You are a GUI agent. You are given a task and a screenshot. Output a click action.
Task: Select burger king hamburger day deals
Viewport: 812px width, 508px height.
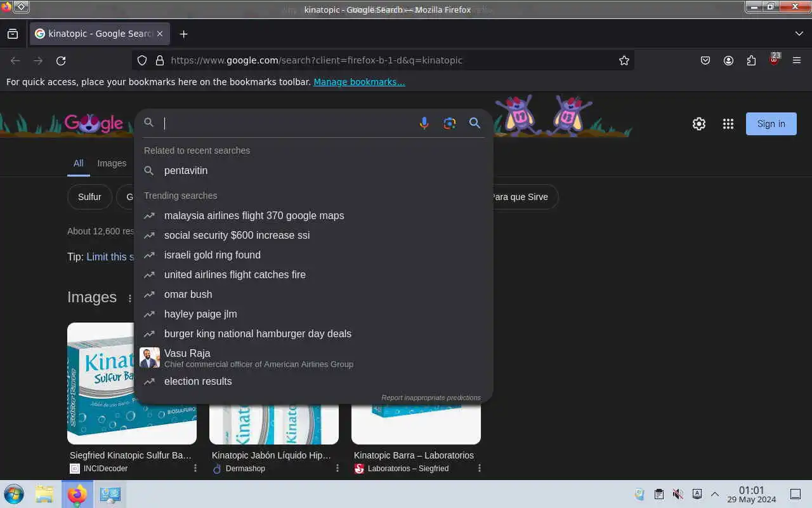[314, 333]
